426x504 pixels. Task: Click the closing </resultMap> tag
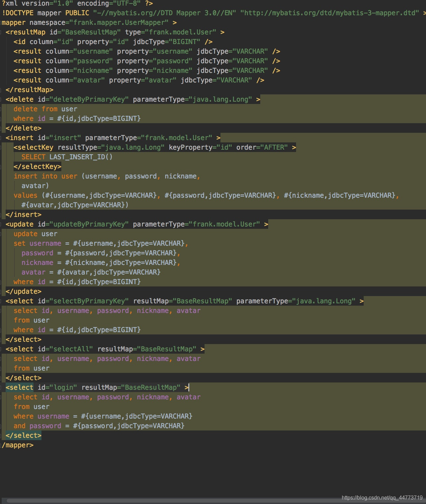tap(30, 90)
